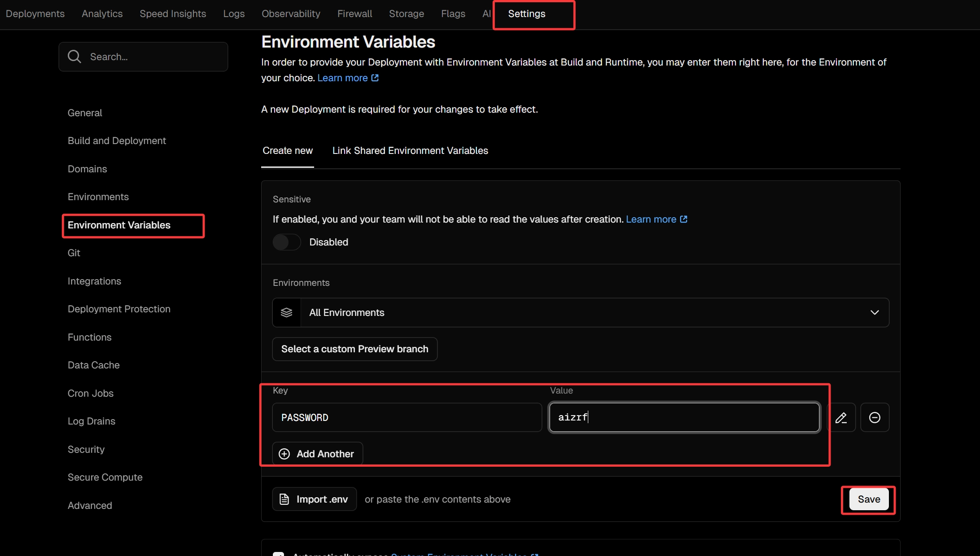
Task: Select the Settings tab
Action: (527, 14)
